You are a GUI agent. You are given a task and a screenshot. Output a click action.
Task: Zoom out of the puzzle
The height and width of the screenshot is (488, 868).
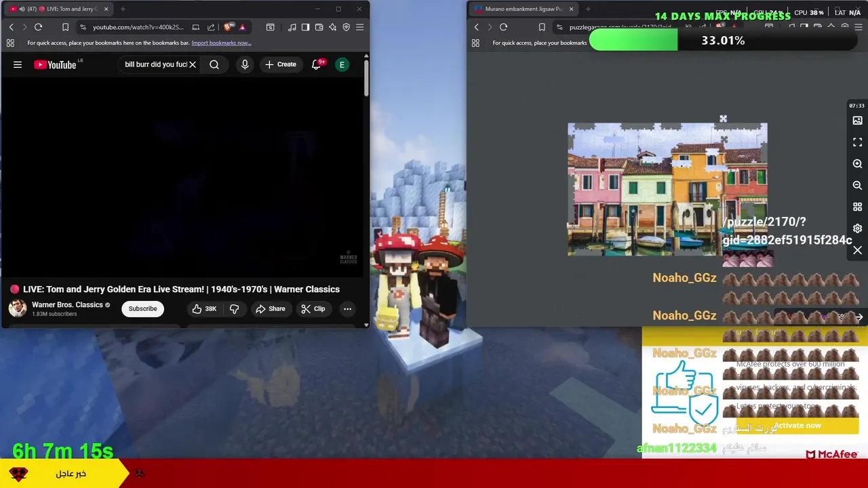(857, 185)
